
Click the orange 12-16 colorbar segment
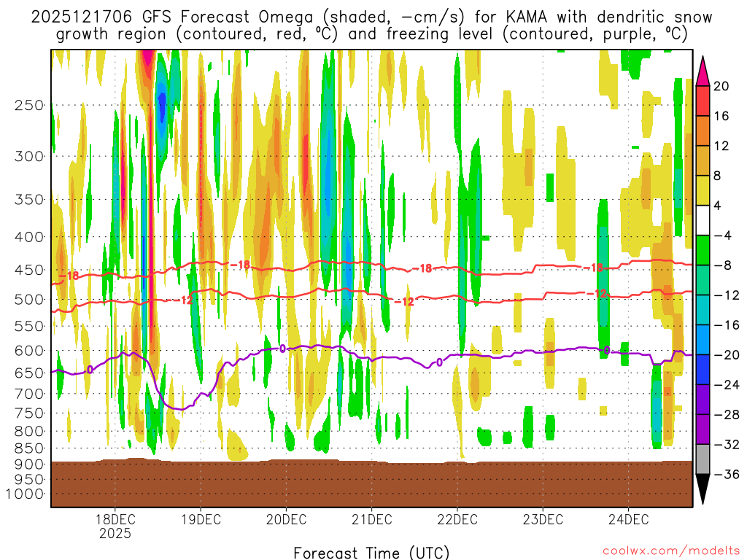click(703, 131)
